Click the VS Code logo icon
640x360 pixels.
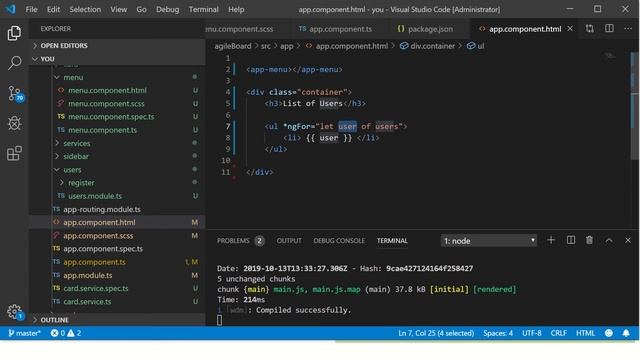click(10, 9)
